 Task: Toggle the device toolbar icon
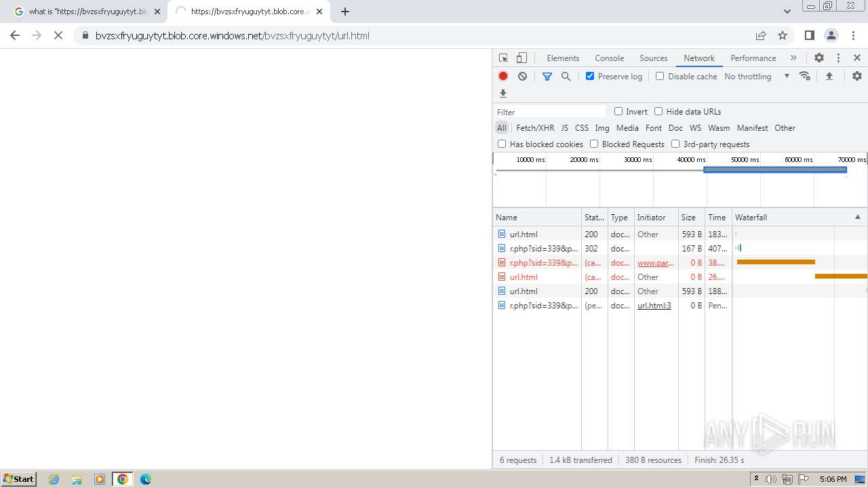click(521, 58)
